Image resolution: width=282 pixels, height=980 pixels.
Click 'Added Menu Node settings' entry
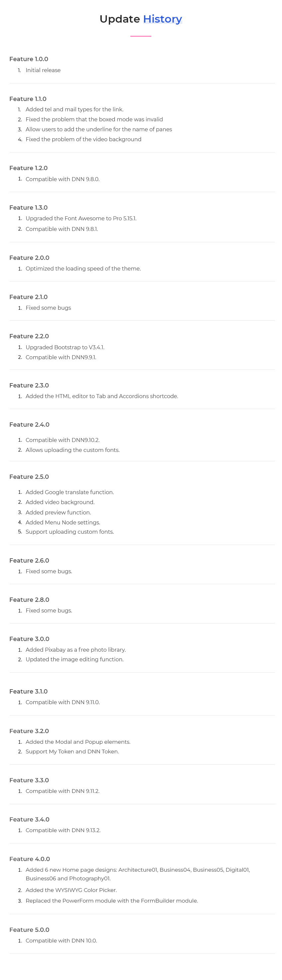coord(63,522)
